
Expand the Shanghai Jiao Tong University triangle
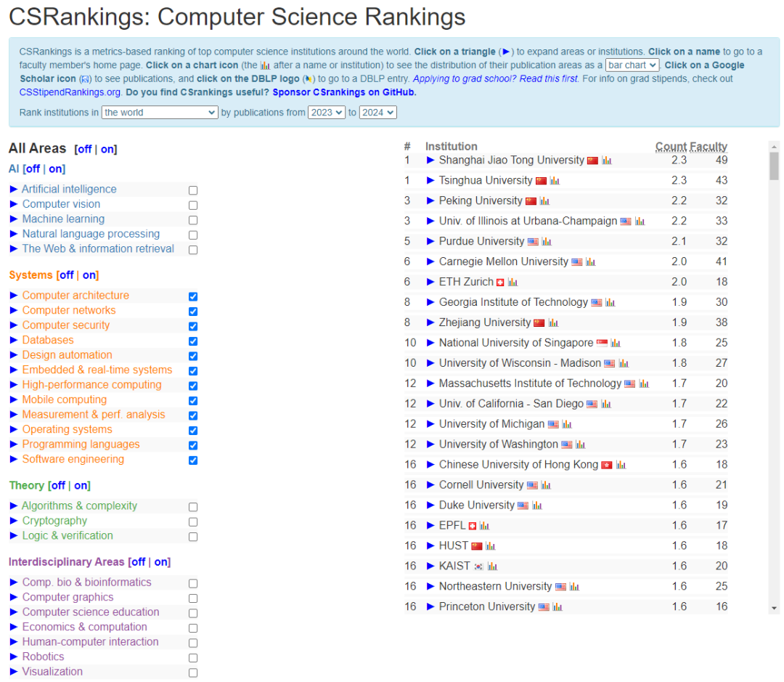[x=430, y=160]
